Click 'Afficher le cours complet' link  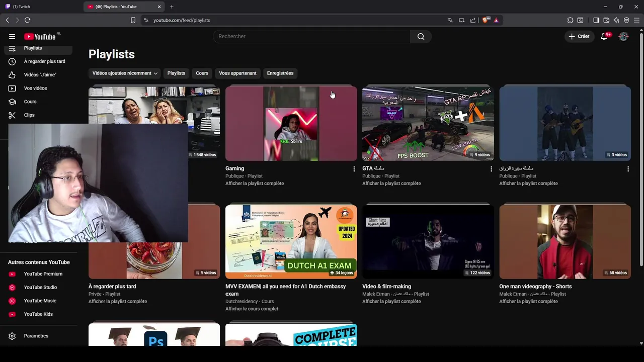click(252, 309)
